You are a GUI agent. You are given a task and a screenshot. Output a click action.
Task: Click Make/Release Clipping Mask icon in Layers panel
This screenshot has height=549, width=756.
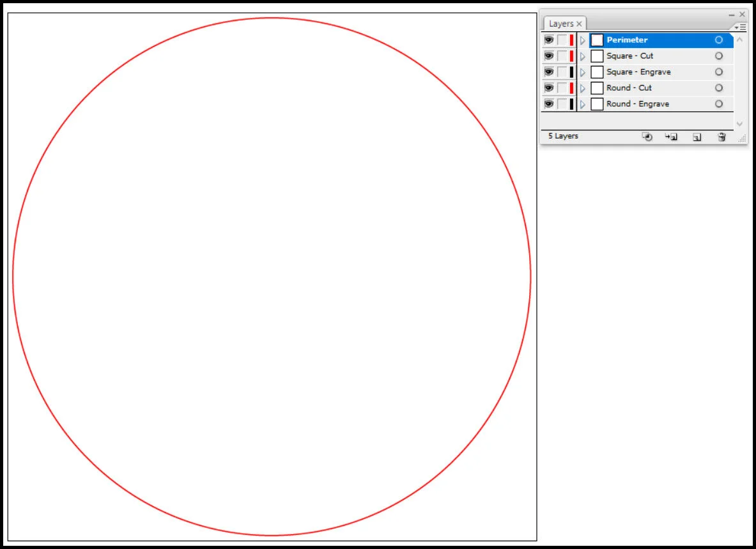(x=647, y=137)
